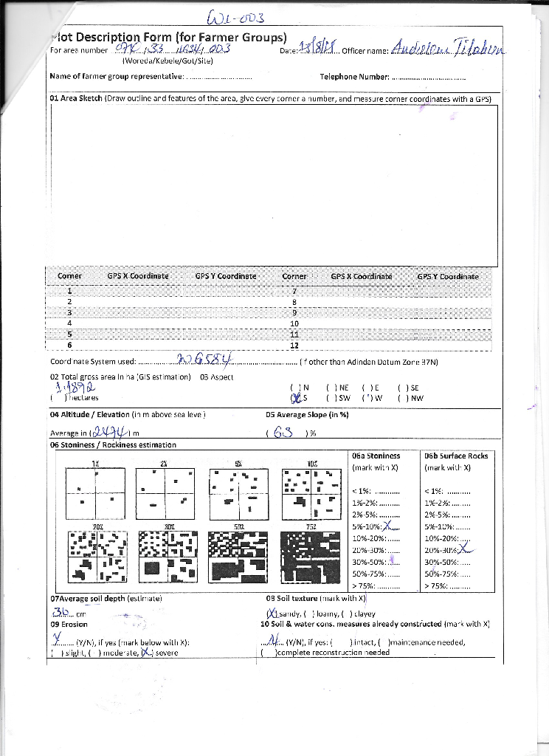
Task: Click the 10% stoniness reference diagram
Action: 311,494
